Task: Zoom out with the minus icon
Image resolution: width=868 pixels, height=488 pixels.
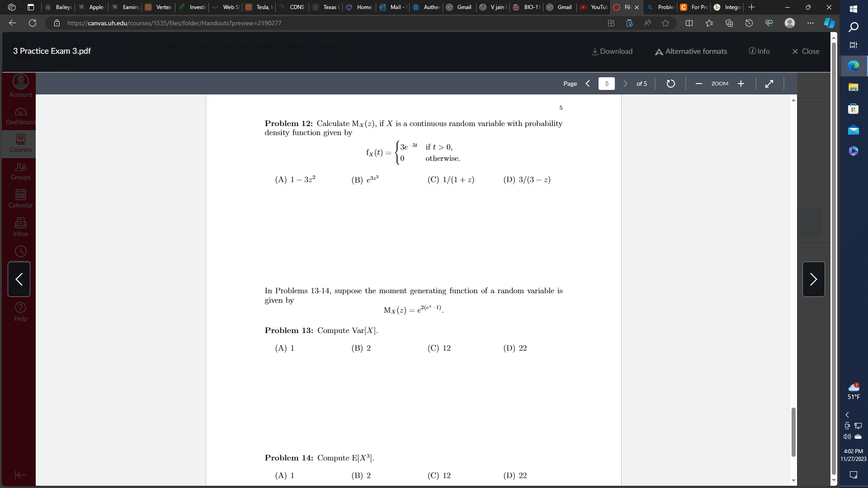Action: [x=698, y=84]
